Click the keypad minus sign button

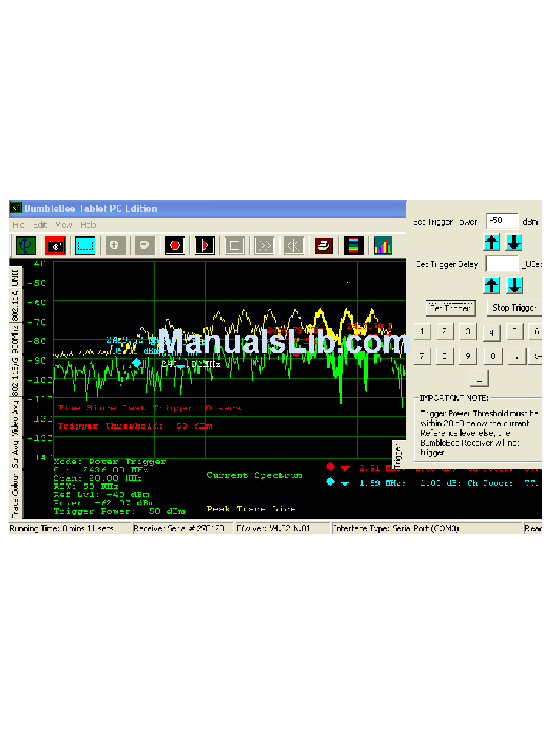pyautogui.click(x=479, y=378)
